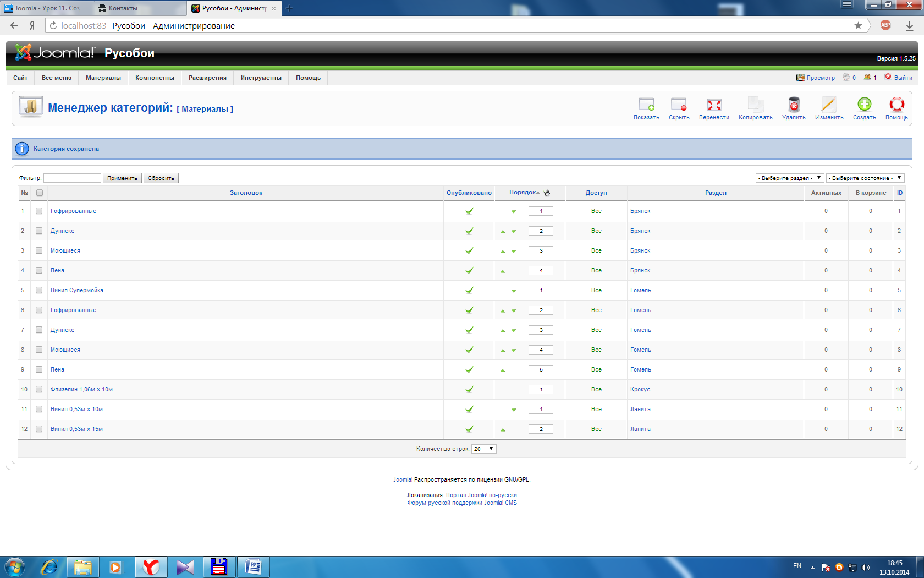924x578 pixels.
Task: Open the Сайт menu
Action: [20, 78]
